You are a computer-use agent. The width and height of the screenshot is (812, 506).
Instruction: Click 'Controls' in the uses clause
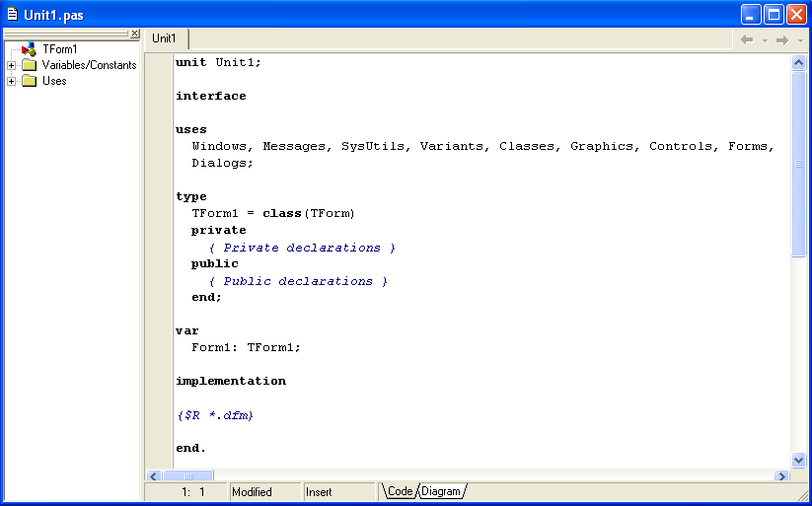(x=681, y=147)
